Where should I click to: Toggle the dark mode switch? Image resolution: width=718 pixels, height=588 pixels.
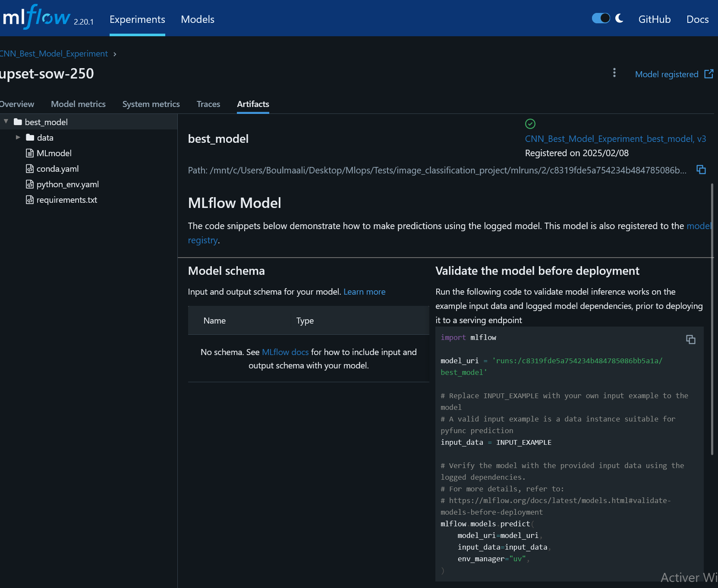tap(601, 18)
